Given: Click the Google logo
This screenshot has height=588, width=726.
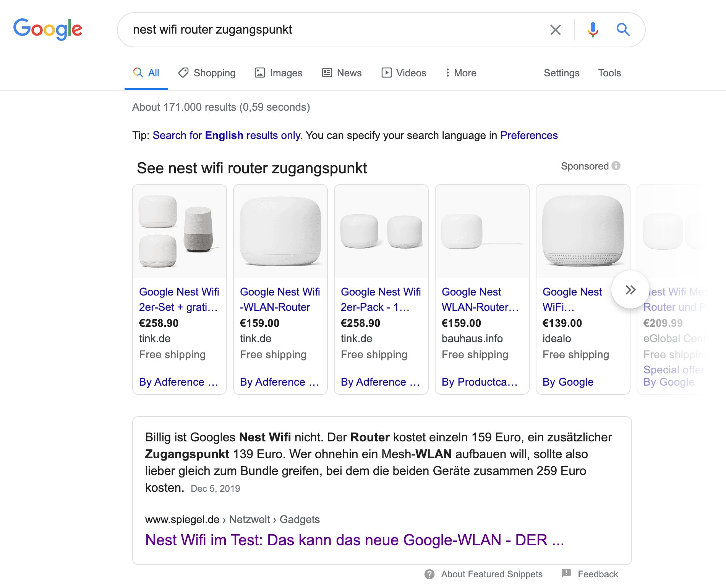Looking at the screenshot, I should tap(48, 29).
